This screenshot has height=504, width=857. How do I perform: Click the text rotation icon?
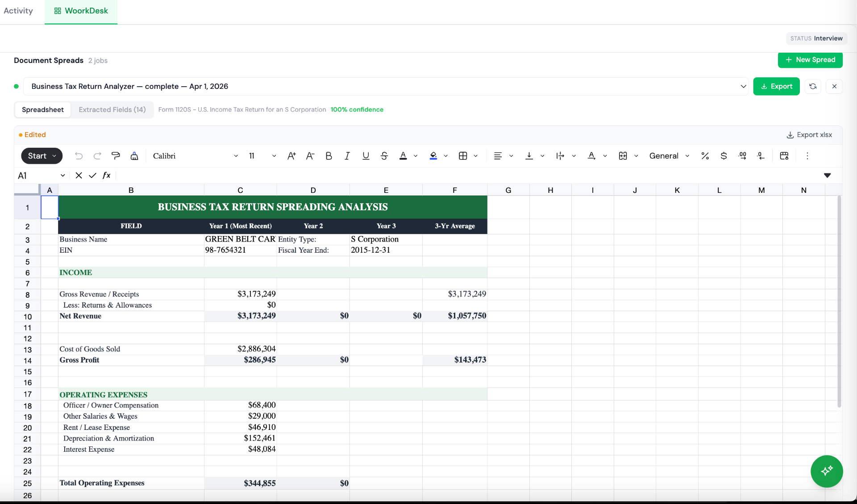click(591, 156)
